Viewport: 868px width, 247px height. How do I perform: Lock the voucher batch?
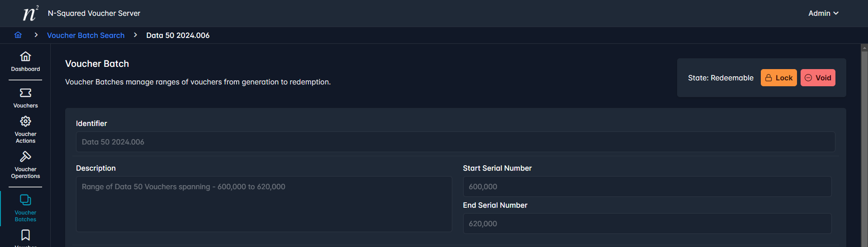pyautogui.click(x=778, y=78)
